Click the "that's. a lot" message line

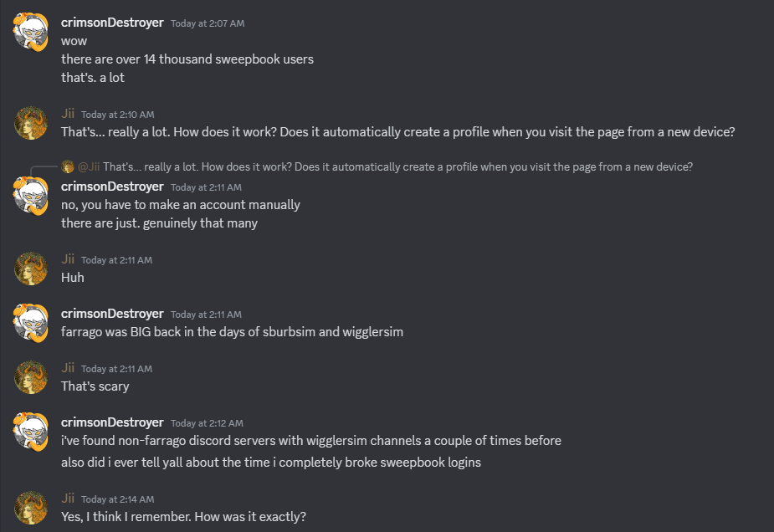tap(93, 78)
